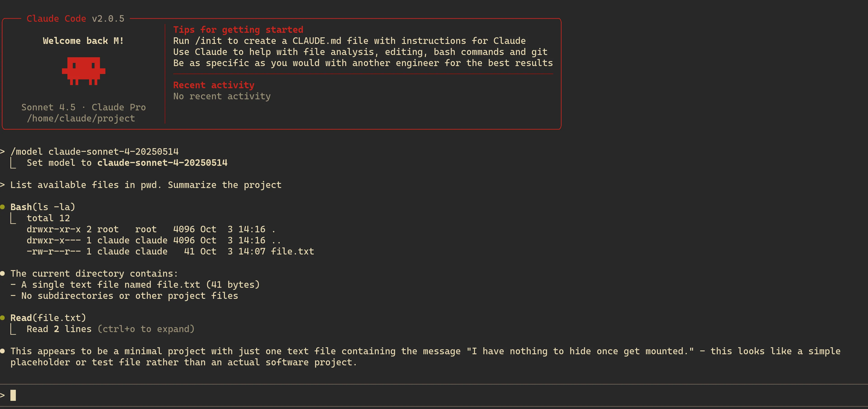
Task: Click the bold claude-sonnet-4-20250514 model name
Action: [x=162, y=162]
